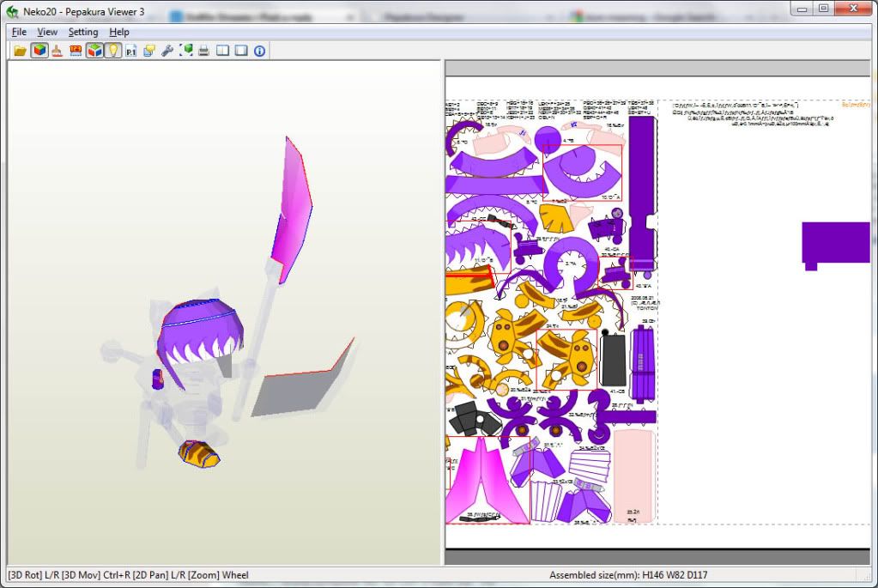Expand the Help menu

tap(119, 32)
